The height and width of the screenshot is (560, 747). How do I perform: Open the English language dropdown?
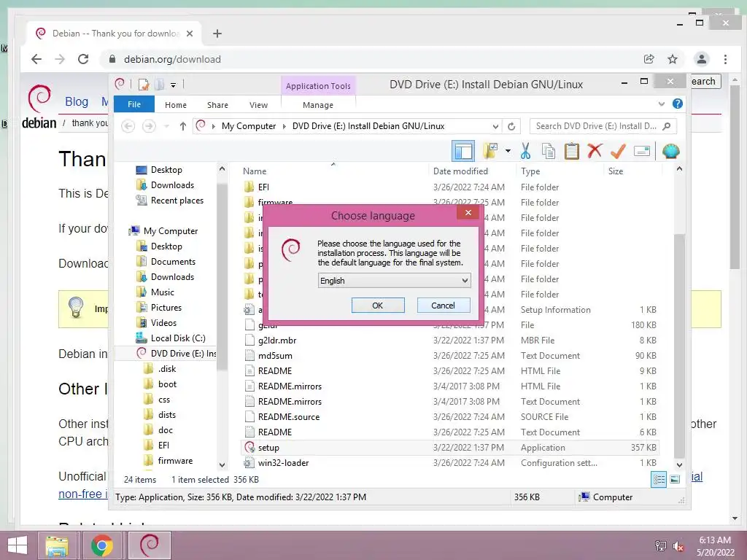pos(395,281)
